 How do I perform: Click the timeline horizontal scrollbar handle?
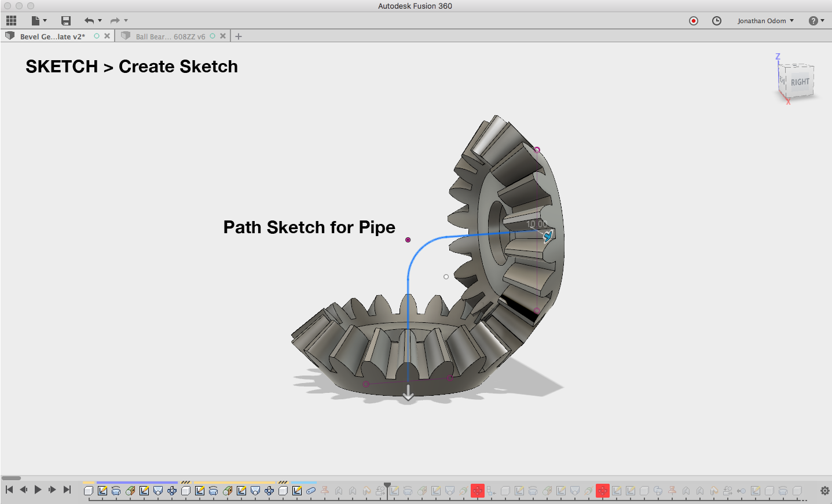(x=11, y=478)
